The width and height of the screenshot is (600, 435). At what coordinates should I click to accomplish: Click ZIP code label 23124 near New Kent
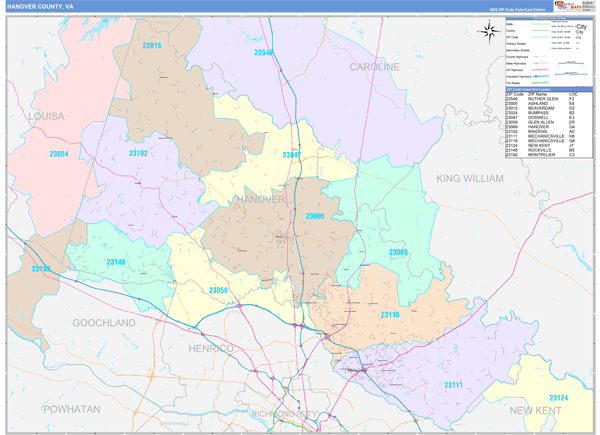(559, 398)
